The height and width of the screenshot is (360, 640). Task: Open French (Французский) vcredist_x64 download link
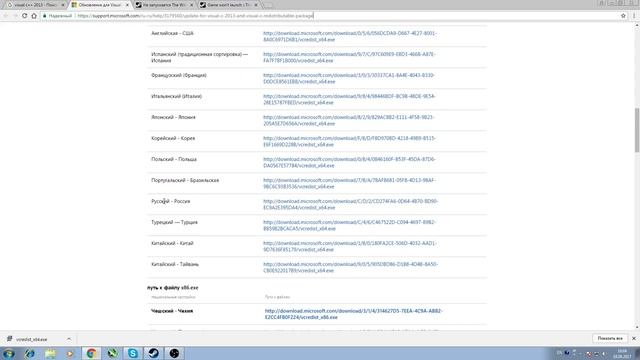[x=349, y=78]
